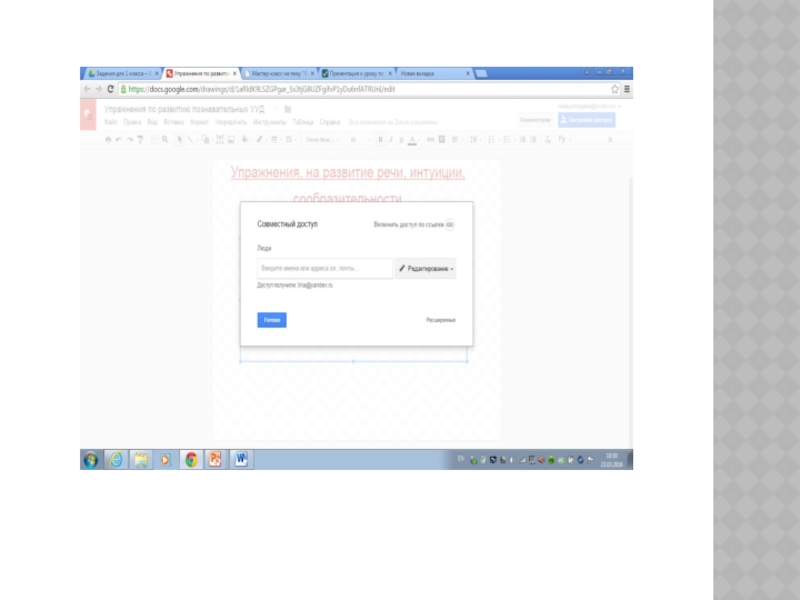Click the blue Готово button
This screenshot has height=600, width=800.
272,320
